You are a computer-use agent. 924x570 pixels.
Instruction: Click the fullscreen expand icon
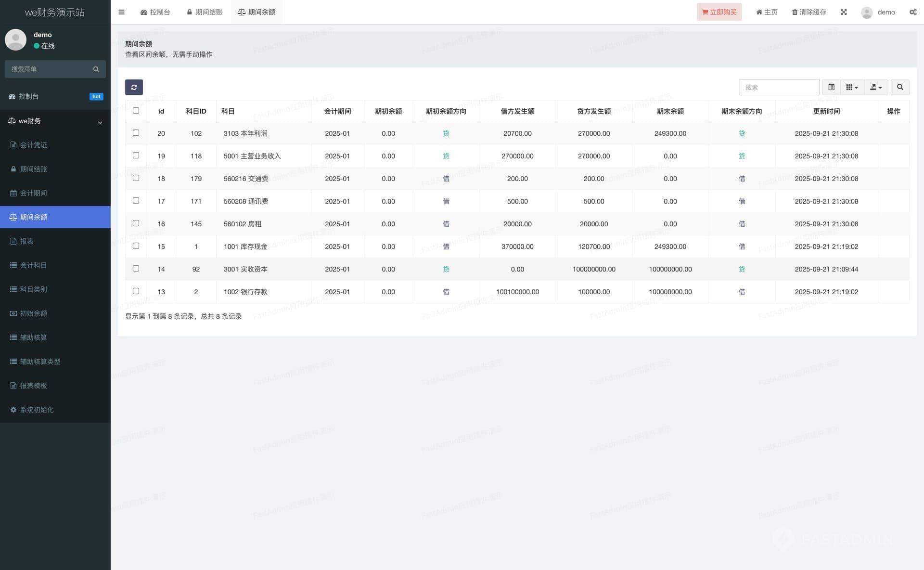844,12
